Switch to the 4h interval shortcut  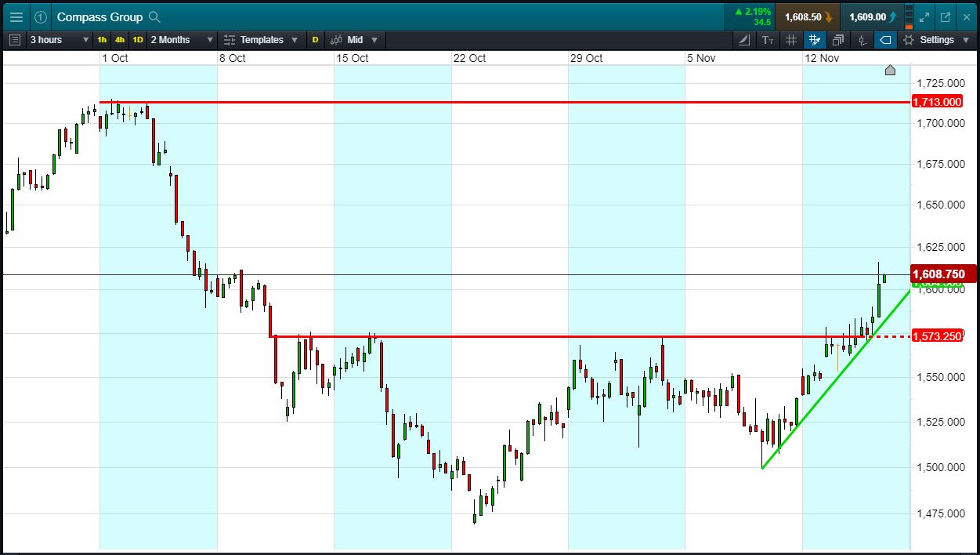click(x=120, y=40)
